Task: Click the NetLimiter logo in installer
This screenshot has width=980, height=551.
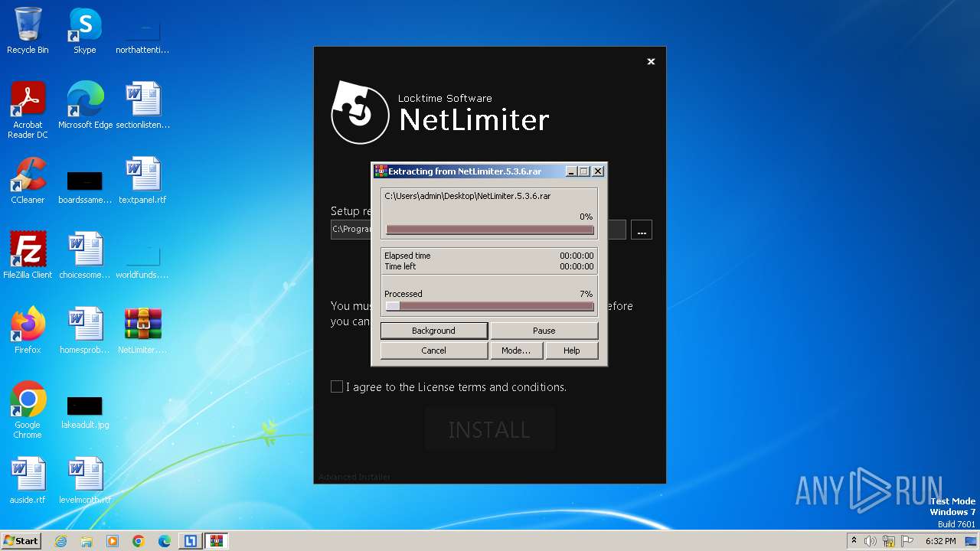Action: pos(360,112)
